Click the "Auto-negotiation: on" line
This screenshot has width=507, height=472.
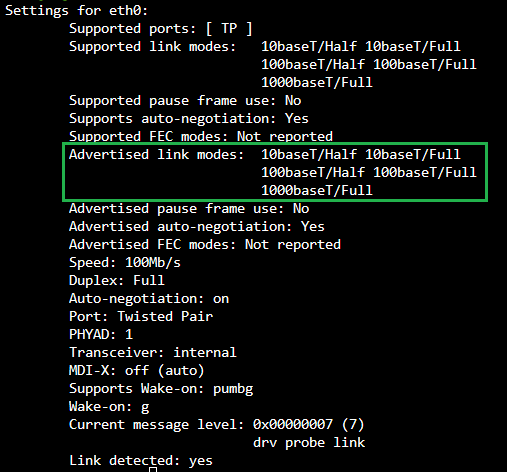[x=149, y=299]
